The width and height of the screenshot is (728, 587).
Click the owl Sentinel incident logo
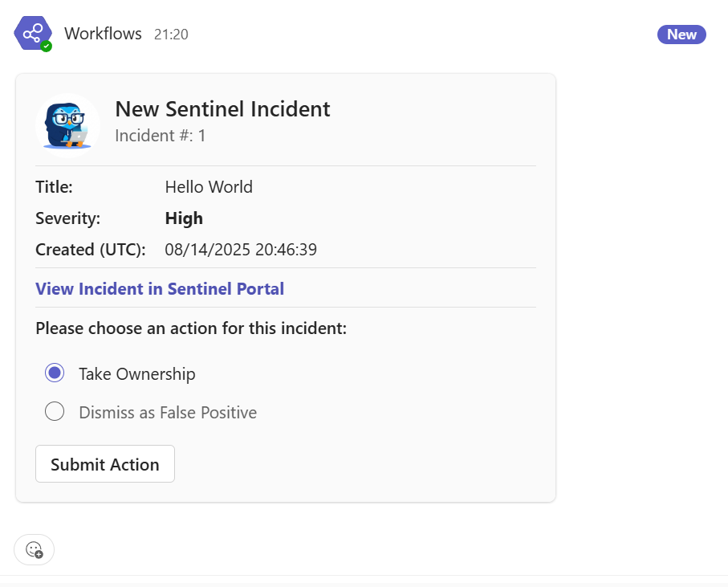(67, 125)
